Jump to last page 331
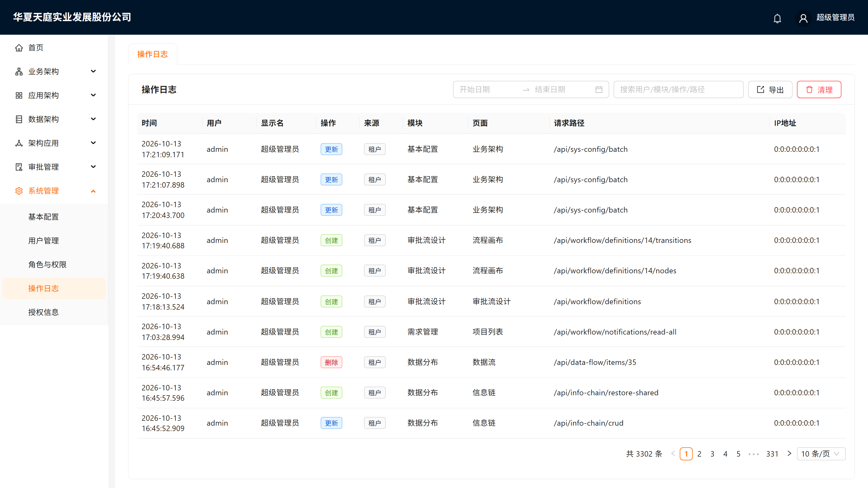This screenshot has width=868, height=488. tap(772, 454)
